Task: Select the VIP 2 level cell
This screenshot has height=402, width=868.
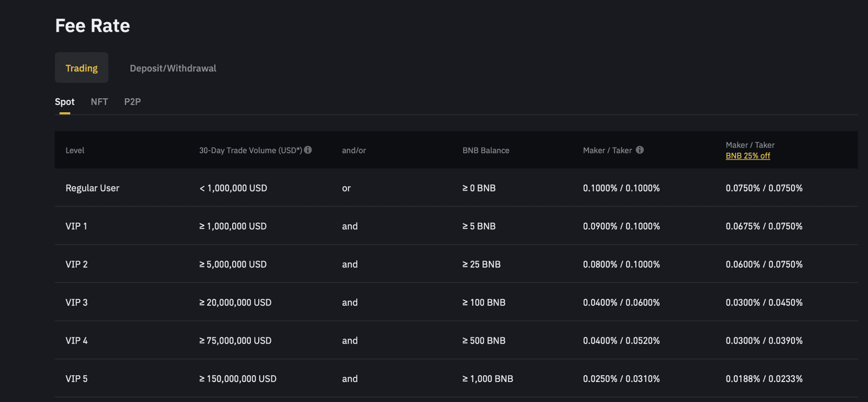Action: pos(76,264)
